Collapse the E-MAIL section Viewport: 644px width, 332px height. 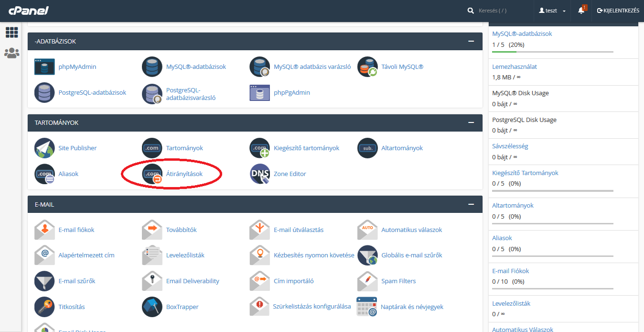(x=472, y=204)
